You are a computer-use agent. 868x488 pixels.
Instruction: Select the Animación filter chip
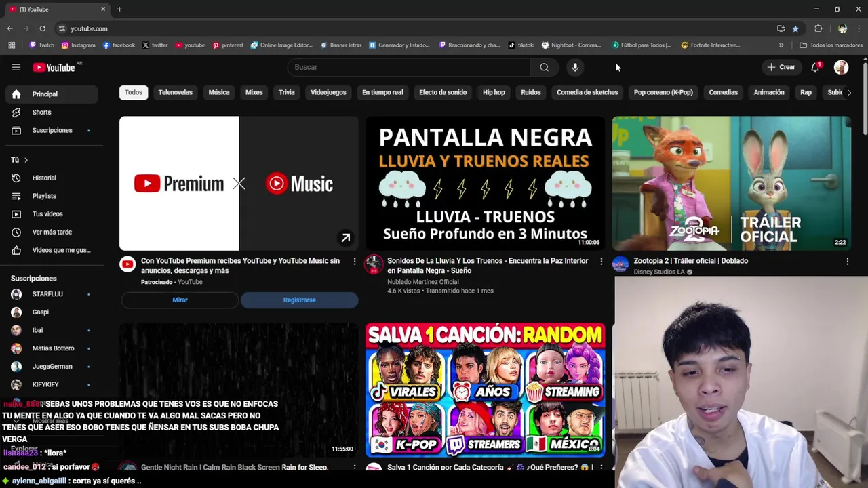769,92
